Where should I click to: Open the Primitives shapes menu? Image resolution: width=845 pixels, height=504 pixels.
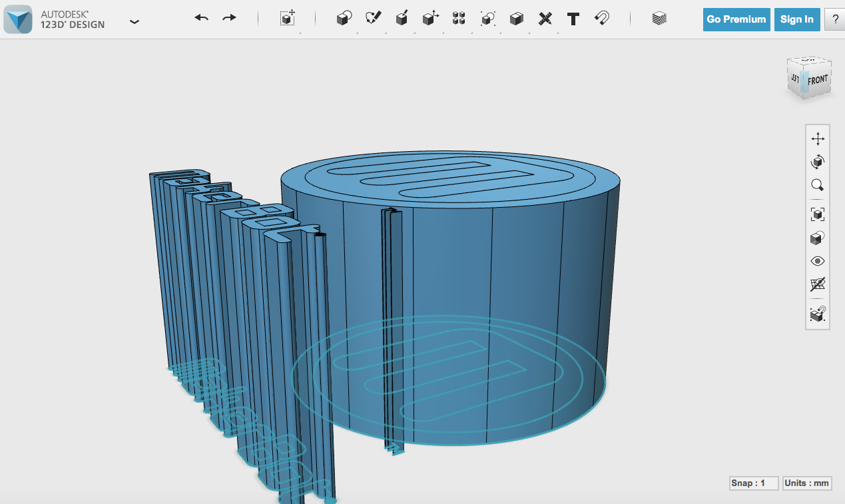pos(344,19)
